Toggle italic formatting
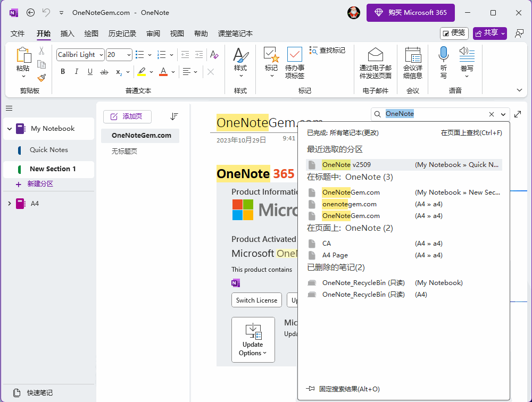This screenshot has height=402, width=532. tap(77, 72)
